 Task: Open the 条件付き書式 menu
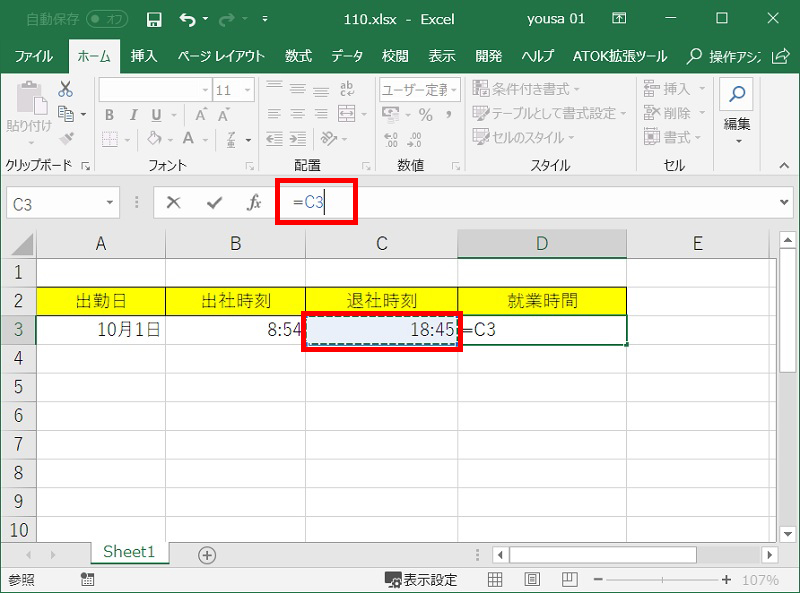(x=526, y=89)
